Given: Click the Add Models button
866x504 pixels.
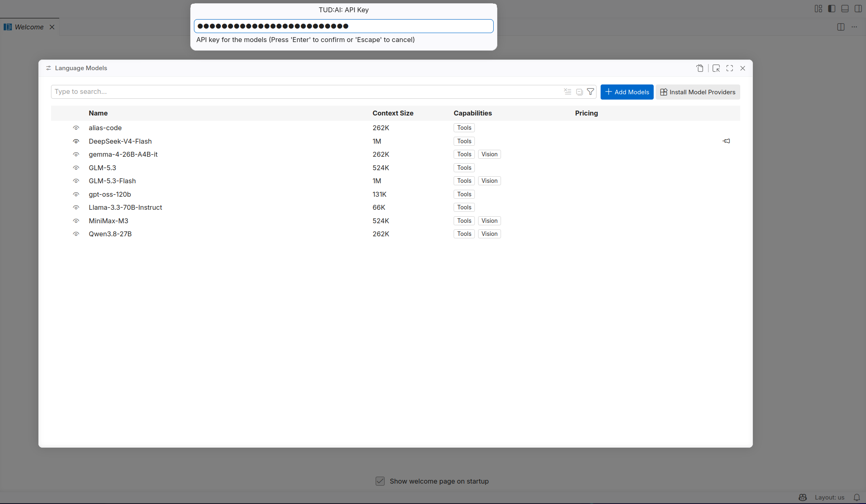Looking at the screenshot, I should (627, 92).
